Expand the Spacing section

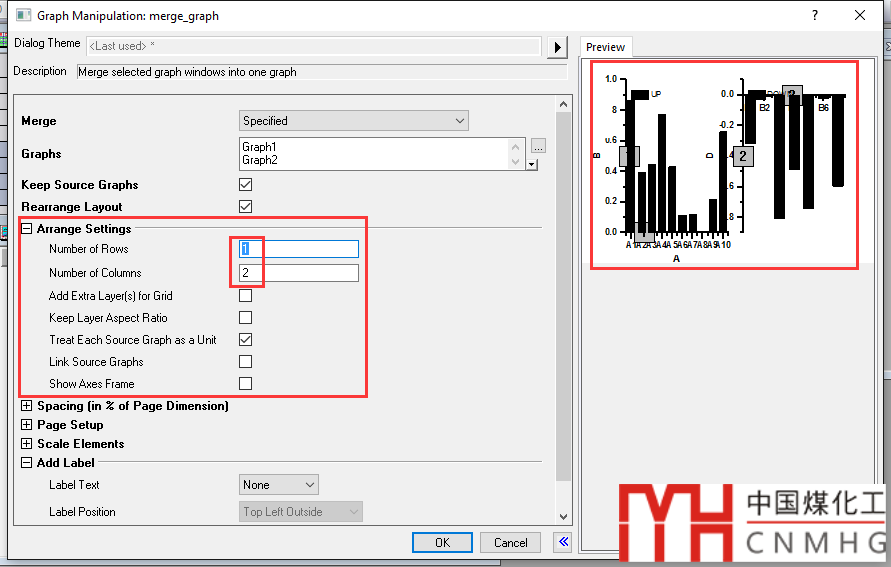pyautogui.click(x=27, y=406)
